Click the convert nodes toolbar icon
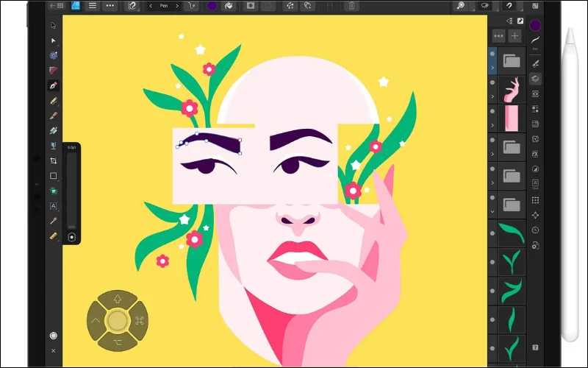 pos(290,6)
